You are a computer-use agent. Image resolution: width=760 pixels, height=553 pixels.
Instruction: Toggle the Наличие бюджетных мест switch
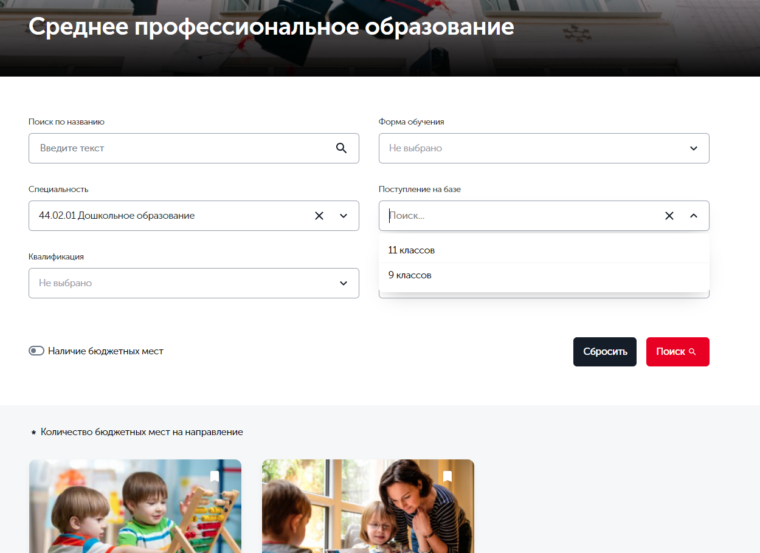[36, 351]
